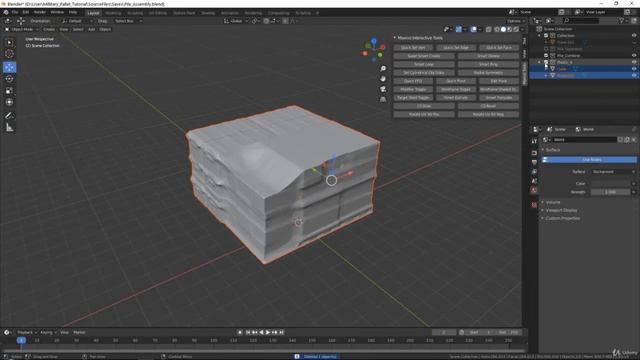The height and width of the screenshot is (360, 640).
Task: Toggle visibility eye for Plastic_A collection
Action: 634,62
